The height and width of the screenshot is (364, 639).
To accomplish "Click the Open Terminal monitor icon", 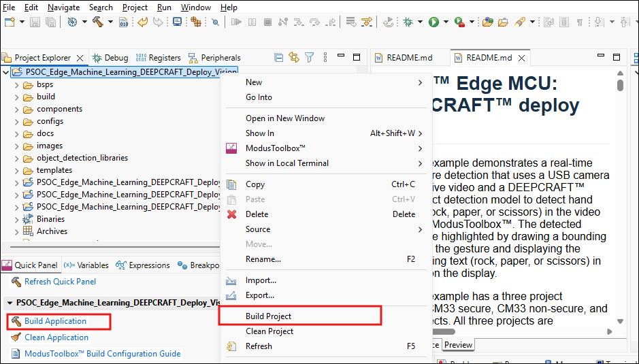I will (177, 22).
